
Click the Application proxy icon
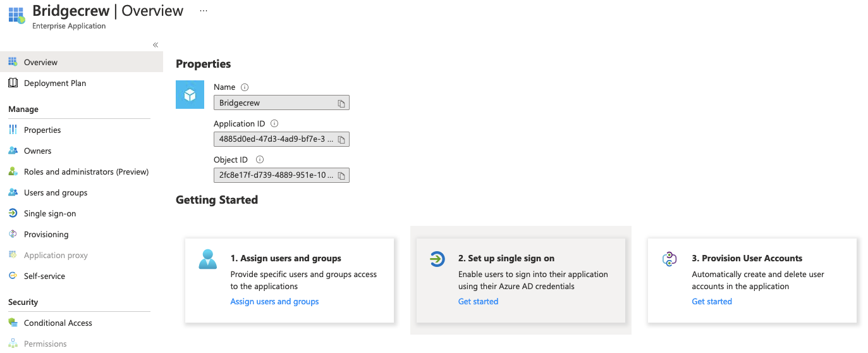tap(13, 255)
